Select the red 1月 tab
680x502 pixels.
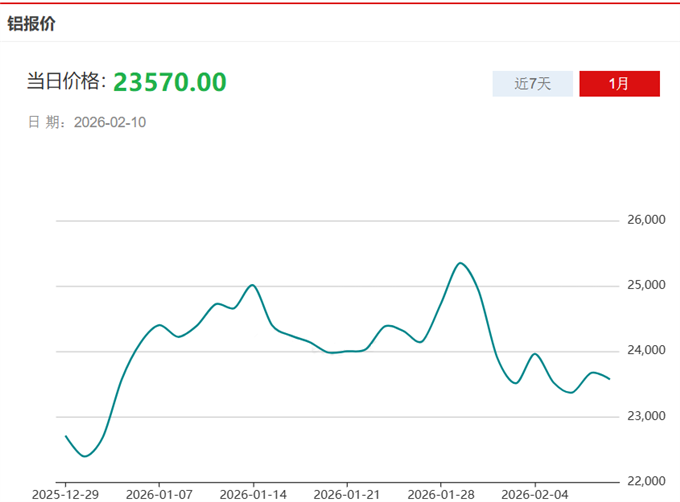click(619, 84)
